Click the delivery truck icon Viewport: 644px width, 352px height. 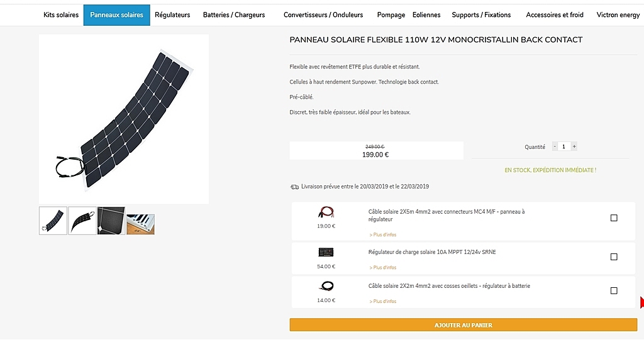tap(294, 187)
